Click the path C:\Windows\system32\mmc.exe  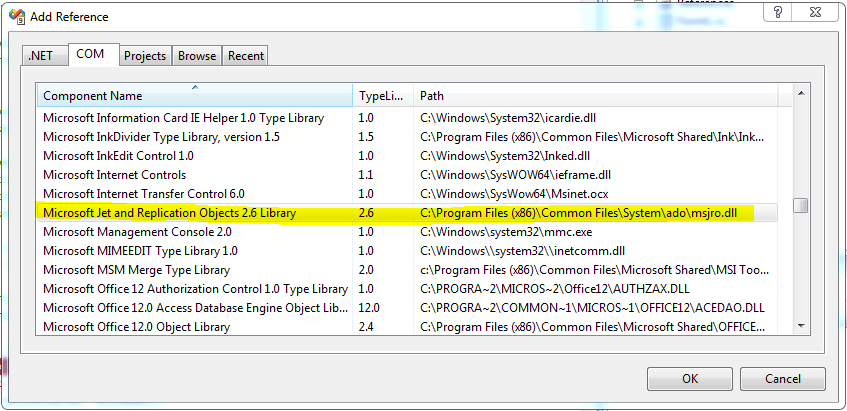click(506, 232)
